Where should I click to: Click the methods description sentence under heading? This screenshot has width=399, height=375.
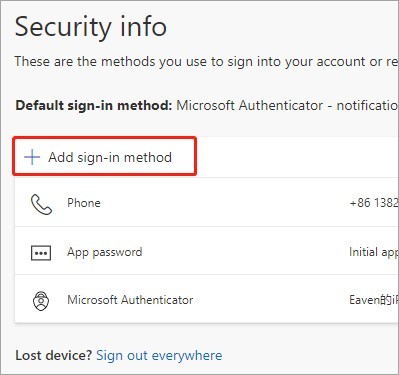coord(206,62)
